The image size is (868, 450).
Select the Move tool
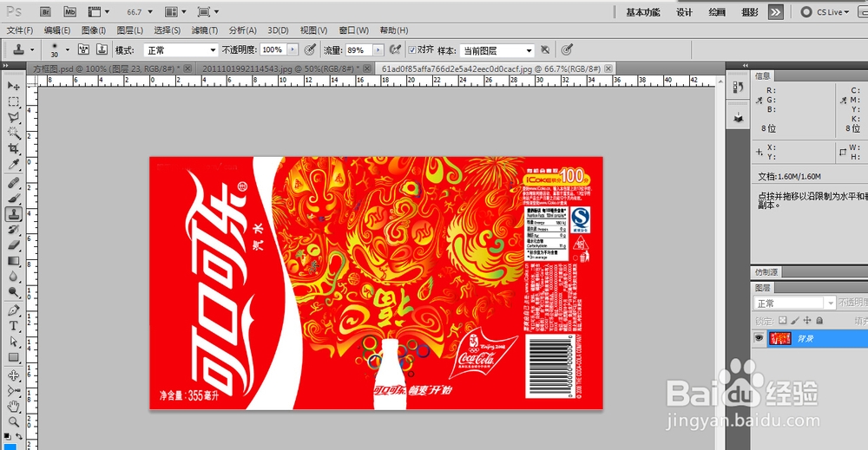coord(13,86)
